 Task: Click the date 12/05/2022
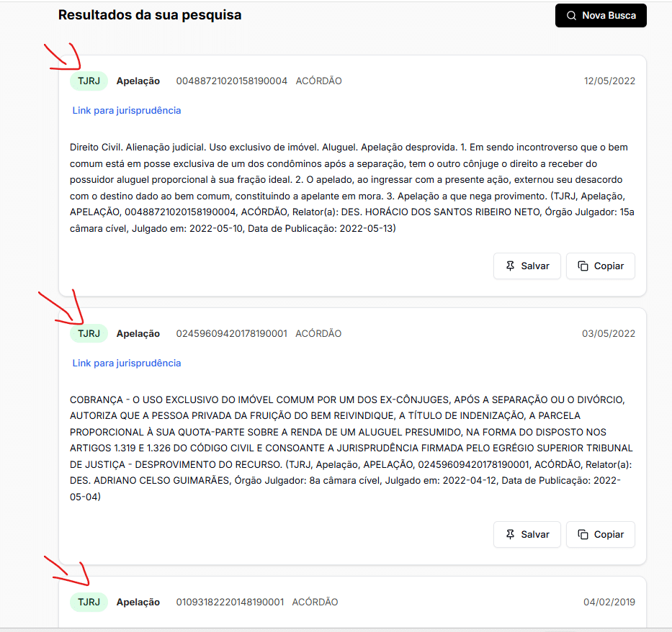609,81
